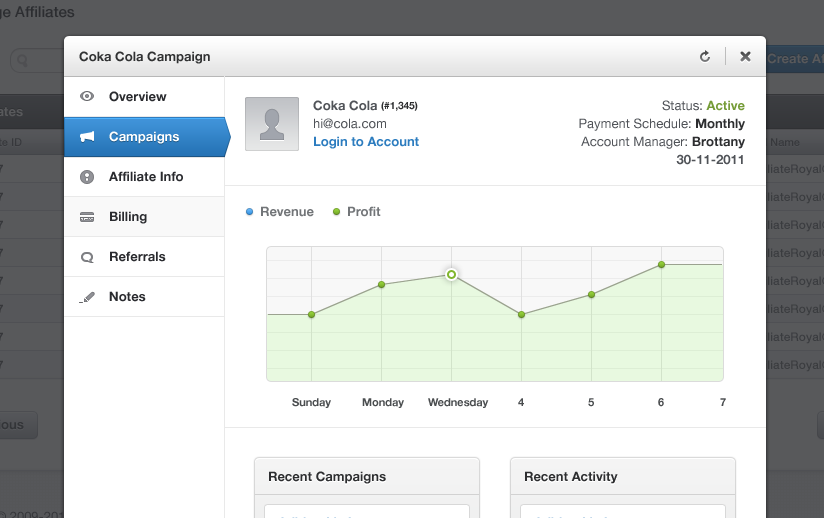This screenshot has width=824, height=518.
Task: Click the eye icon beside Overview
Action: (87, 96)
